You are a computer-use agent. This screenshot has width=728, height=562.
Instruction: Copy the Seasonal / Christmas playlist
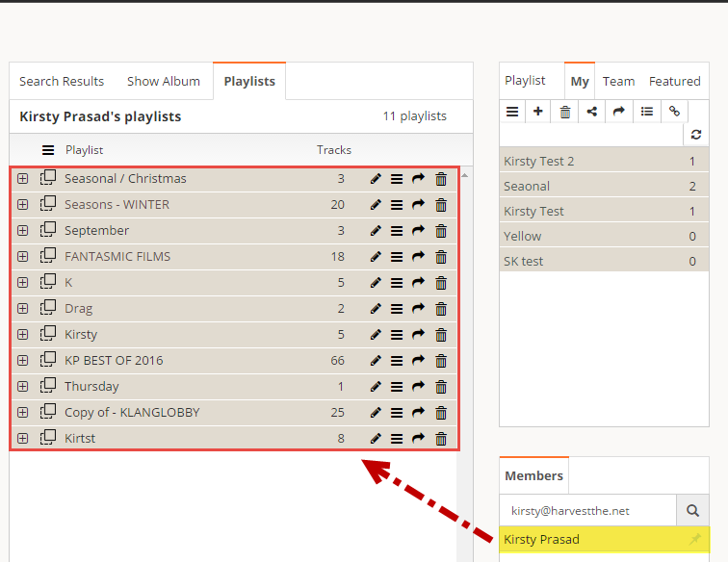coord(48,178)
